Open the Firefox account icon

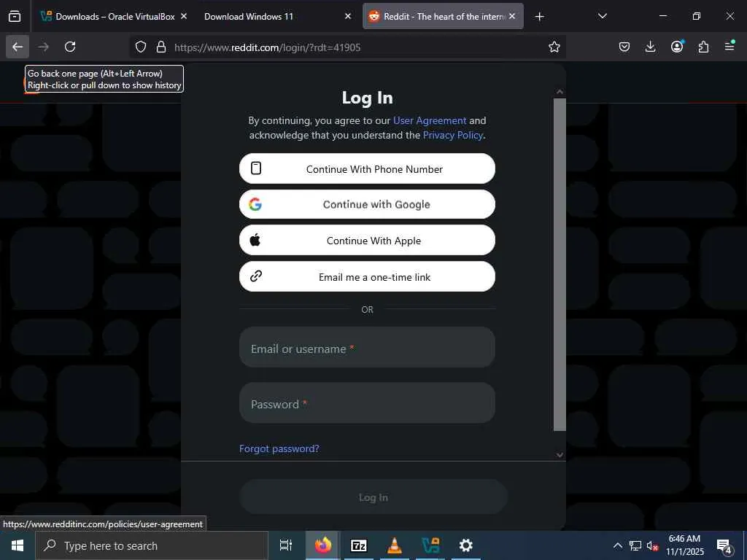(677, 47)
